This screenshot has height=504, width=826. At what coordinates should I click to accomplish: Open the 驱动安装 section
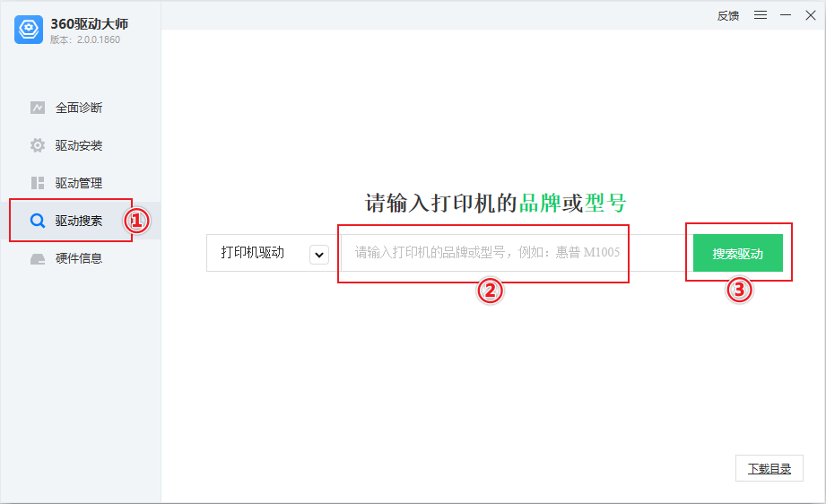(81, 145)
